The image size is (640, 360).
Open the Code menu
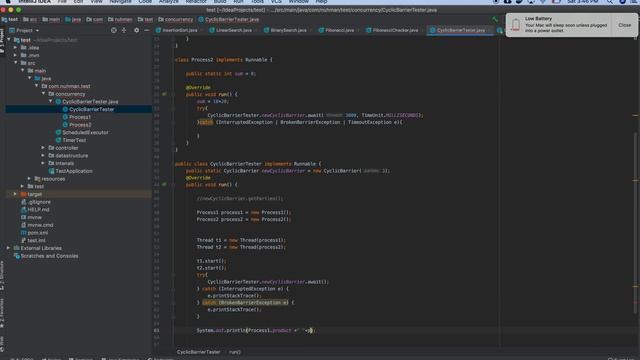[145, 2]
